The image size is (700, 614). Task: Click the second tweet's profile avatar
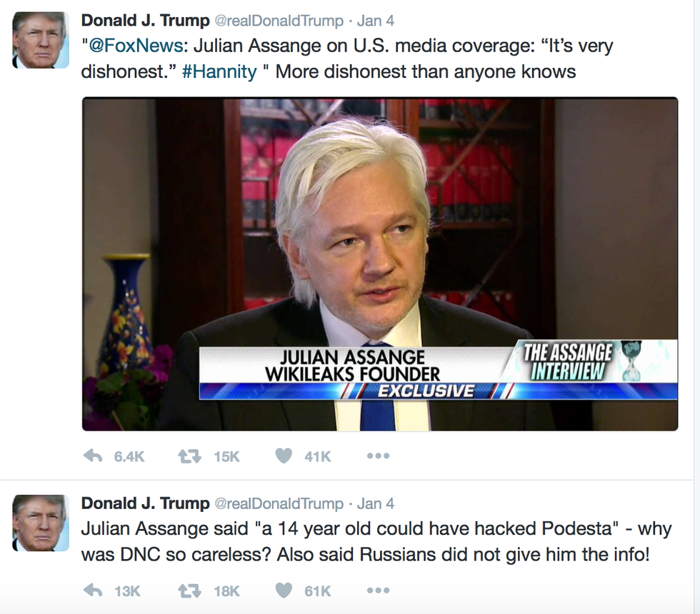tap(41, 523)
